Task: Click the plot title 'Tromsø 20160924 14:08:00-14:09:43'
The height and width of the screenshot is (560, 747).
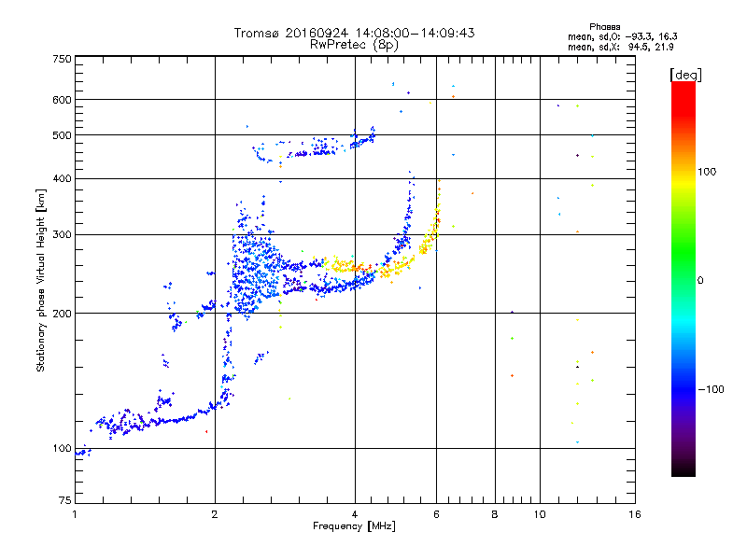Action: 354,33
